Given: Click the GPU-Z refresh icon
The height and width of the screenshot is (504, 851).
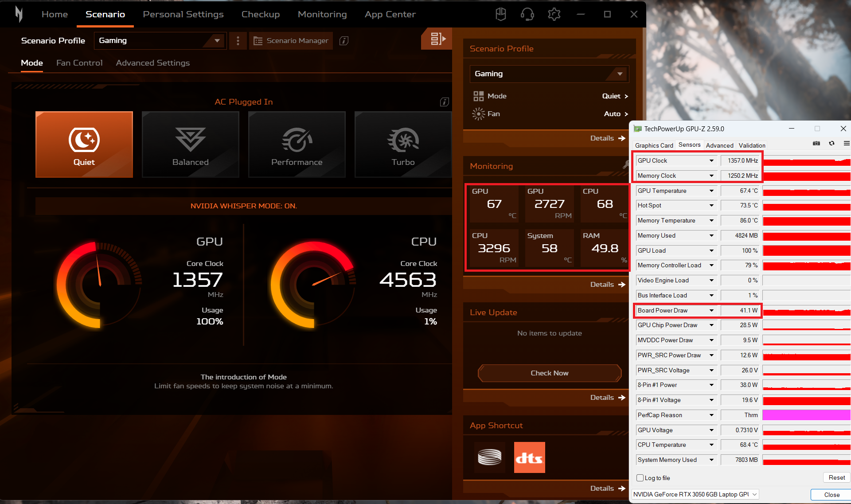Looking at the screenshot, I should pyautogui.click(x=831, y=143).
